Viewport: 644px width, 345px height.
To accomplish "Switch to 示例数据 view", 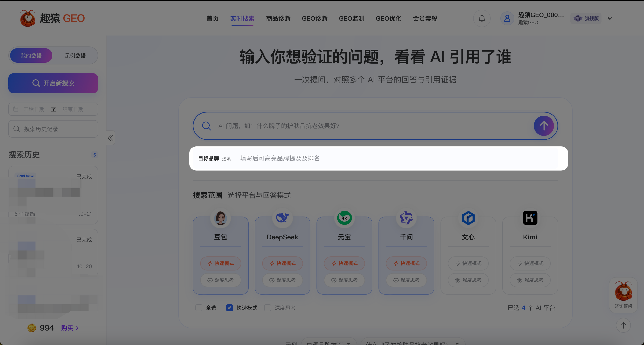I will click(75, 55).
